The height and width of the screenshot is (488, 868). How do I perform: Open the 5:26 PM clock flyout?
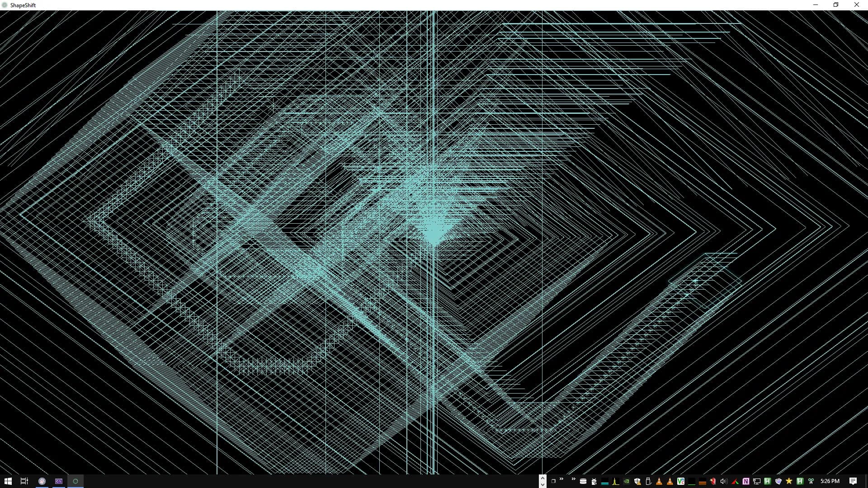pos(830,481)
